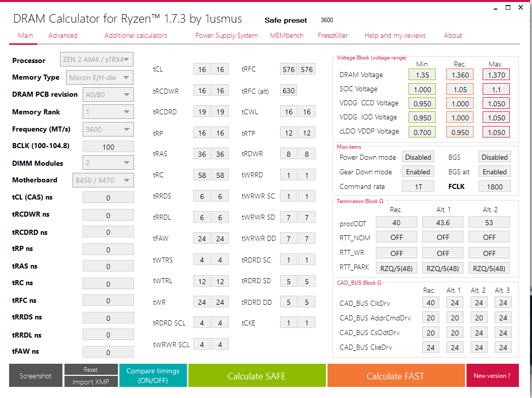This screenshot has height=398, width=532.
Task: Click the RTT_PARK Rec. RZQ/5(48) value
Action: pos(396,268)
